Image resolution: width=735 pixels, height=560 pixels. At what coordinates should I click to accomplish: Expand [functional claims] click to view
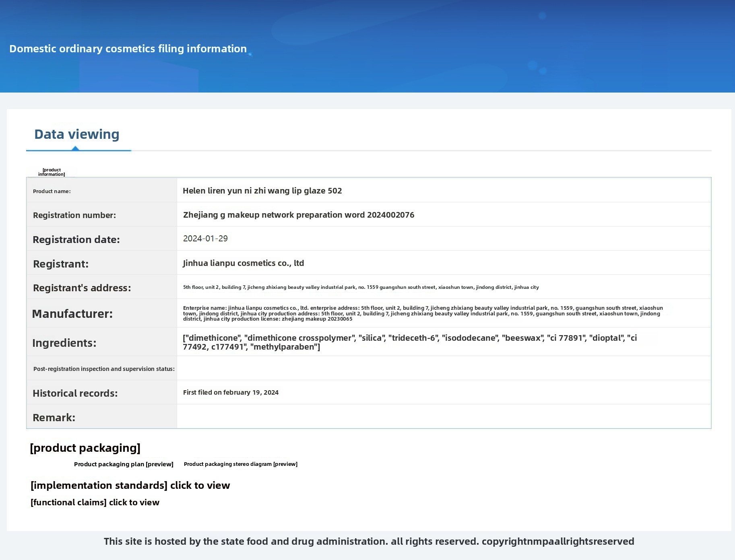click(x=95, y=502)
